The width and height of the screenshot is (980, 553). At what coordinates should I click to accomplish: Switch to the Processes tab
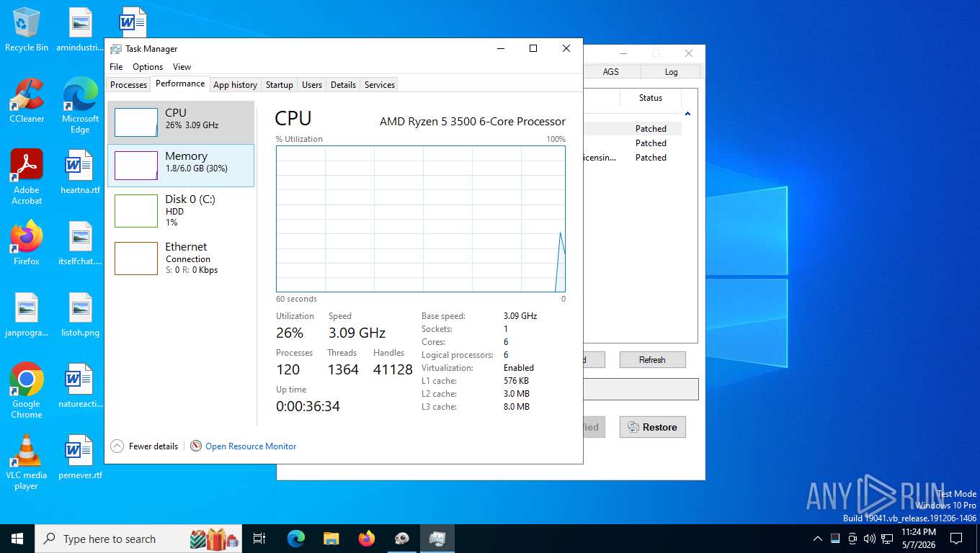[x=128, y=85]
